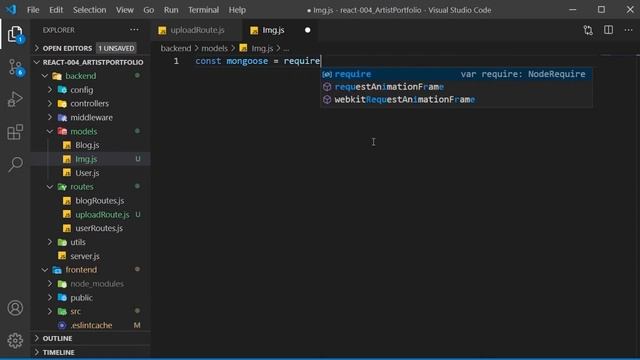
Task: Open the Terminal menu
Action: pos(203,10)
